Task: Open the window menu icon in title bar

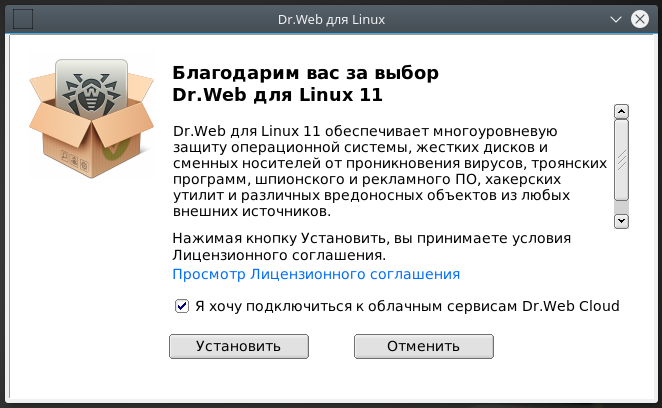Action: 20,19
